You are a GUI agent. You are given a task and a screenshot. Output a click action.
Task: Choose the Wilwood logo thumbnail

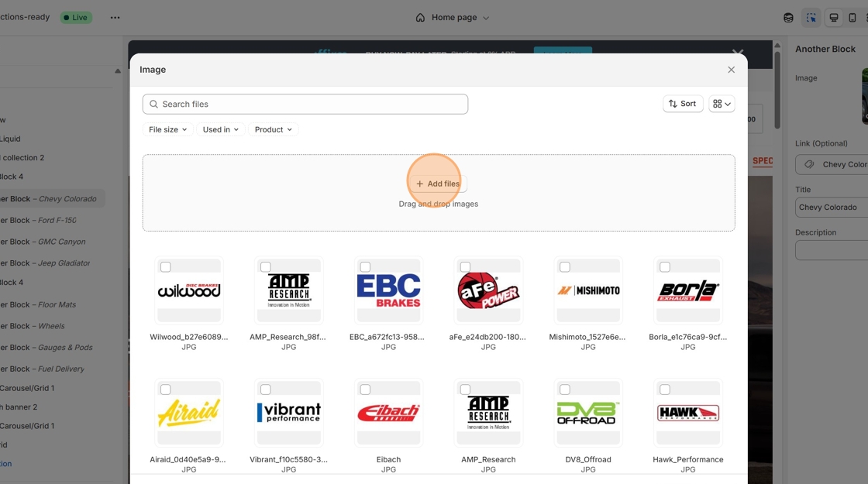(x=189, y=290)
